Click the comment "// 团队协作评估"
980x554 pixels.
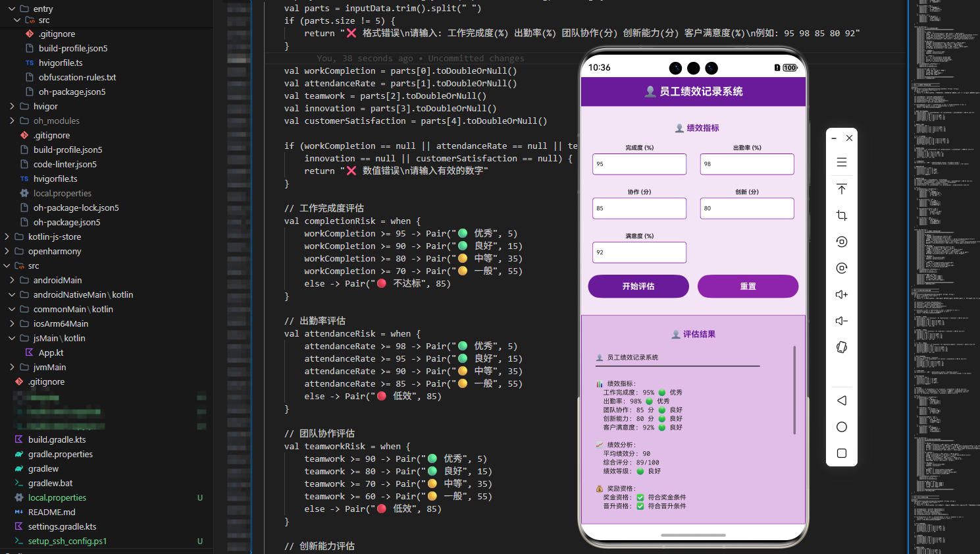coord(319,433)
